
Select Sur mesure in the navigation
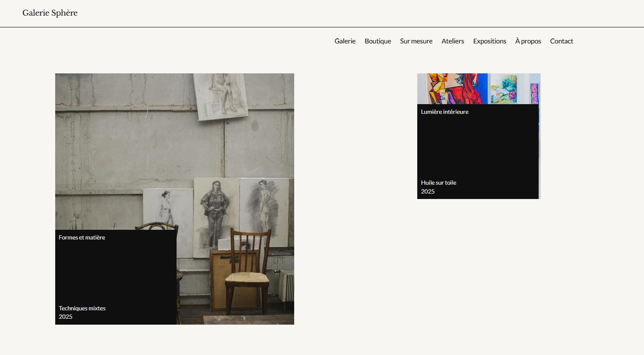click(416, 41)
